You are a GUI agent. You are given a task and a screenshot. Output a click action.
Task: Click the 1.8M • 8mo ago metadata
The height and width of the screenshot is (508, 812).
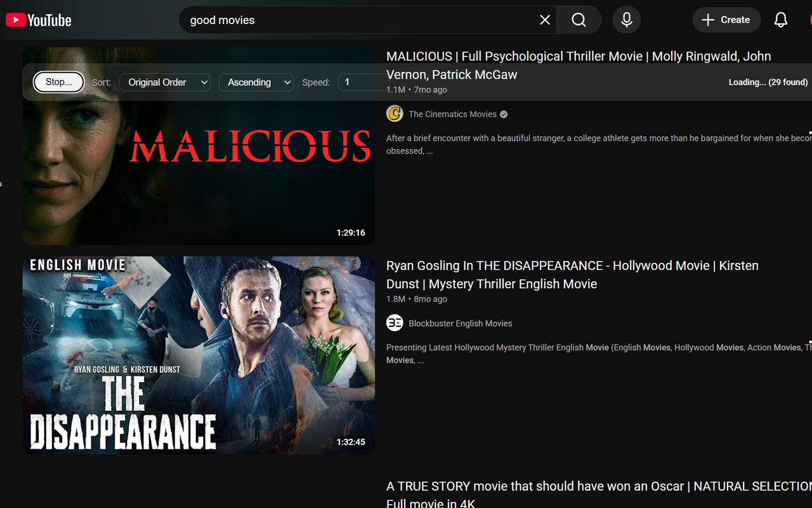417,299
